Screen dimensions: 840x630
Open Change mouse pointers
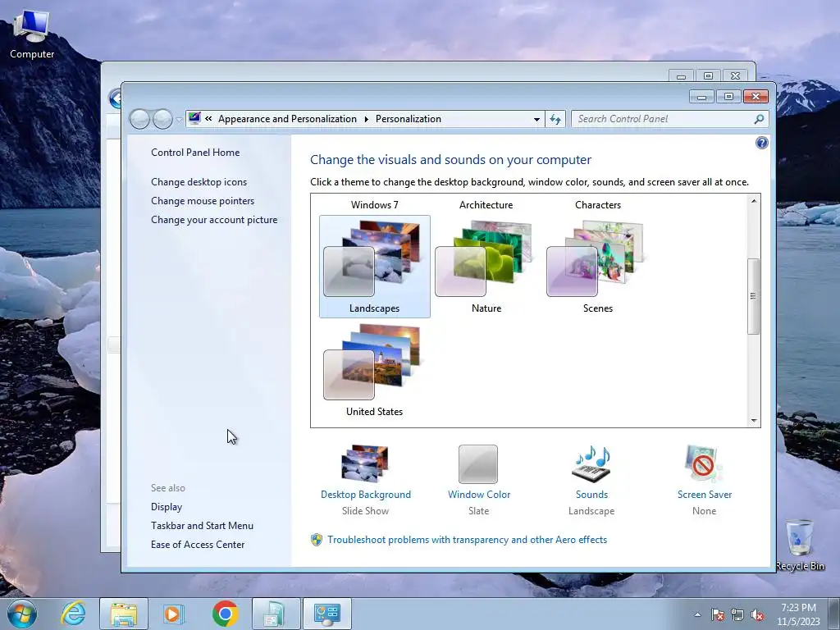click(x=203, y=200)
